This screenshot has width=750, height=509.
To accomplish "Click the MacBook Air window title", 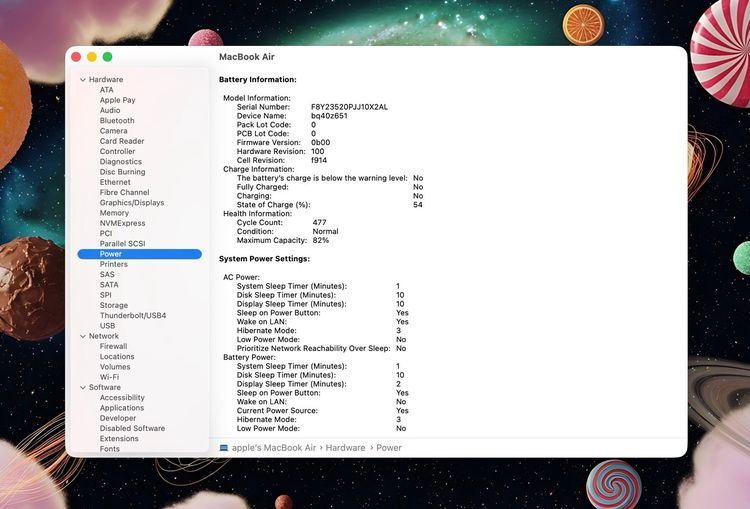I will [x=247, y=57].
